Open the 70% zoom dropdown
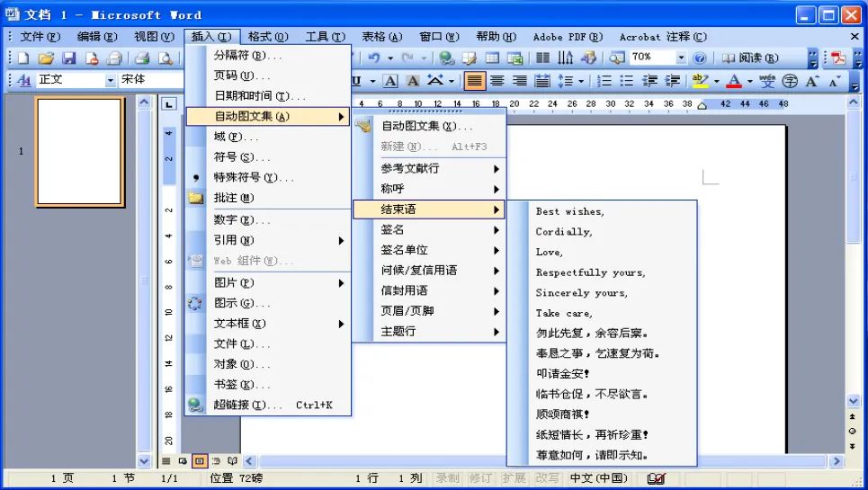The image size is (868, 490). [x=681, y=57]
